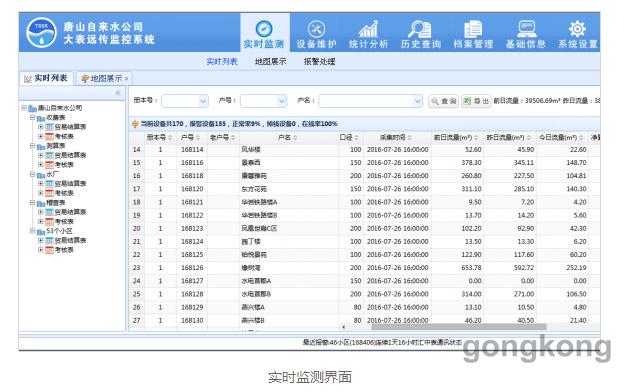Click the company water-drop logo
624x392 pixels.
(x=41, y=33)
